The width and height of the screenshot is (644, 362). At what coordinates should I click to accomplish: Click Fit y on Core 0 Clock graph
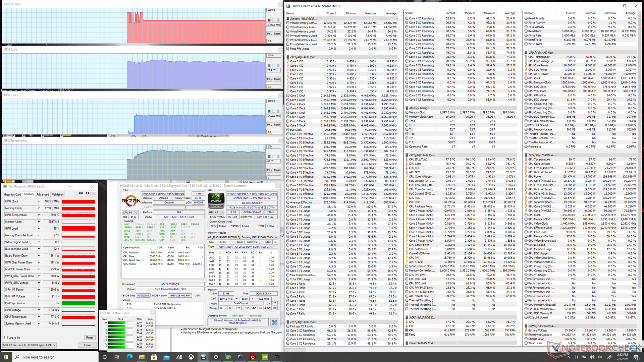click(269, 34)
